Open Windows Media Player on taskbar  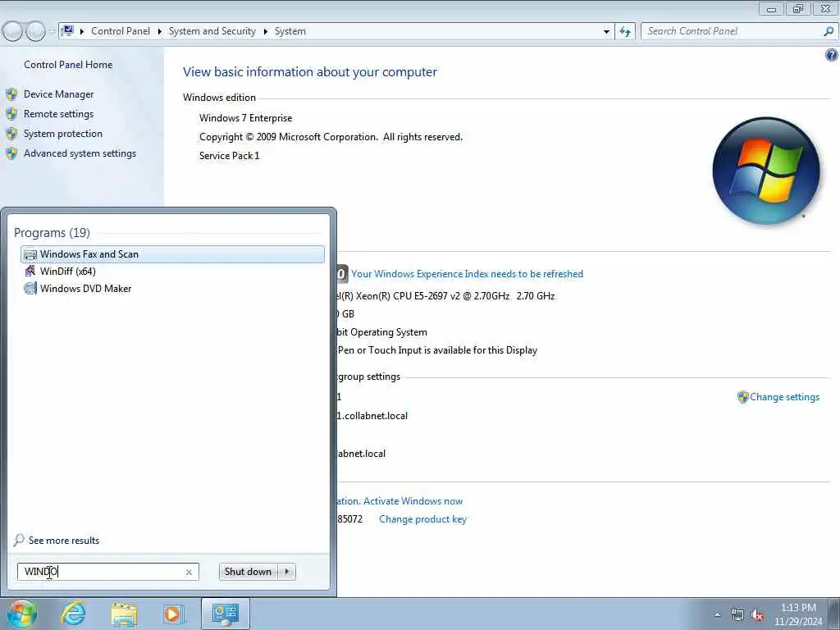click(173, 614)
